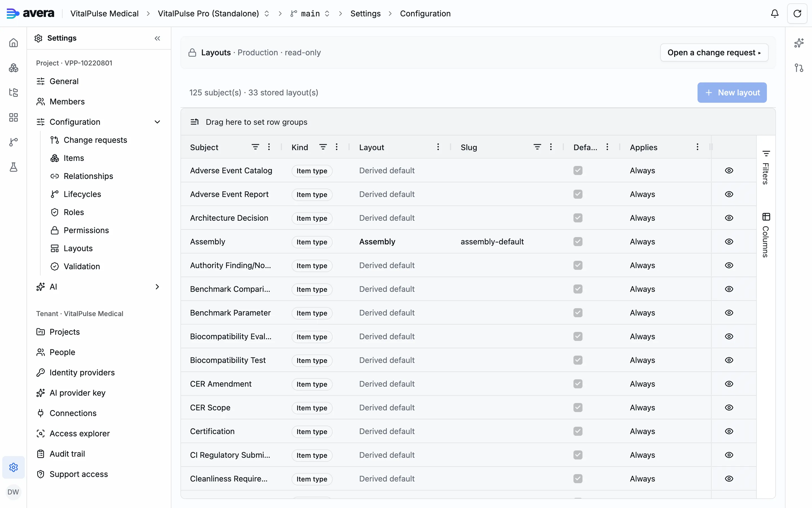Screen dimensions: 812x508
Task: Toggle Default checkbox for Certification row
Action: click(x=578, y=431)
